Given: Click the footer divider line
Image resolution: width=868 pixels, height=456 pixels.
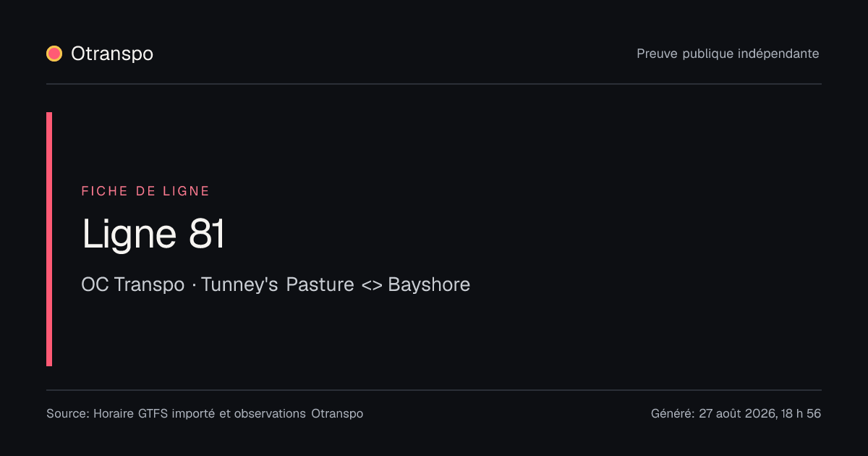Looking at the screenshot, I should click(434, 390).
